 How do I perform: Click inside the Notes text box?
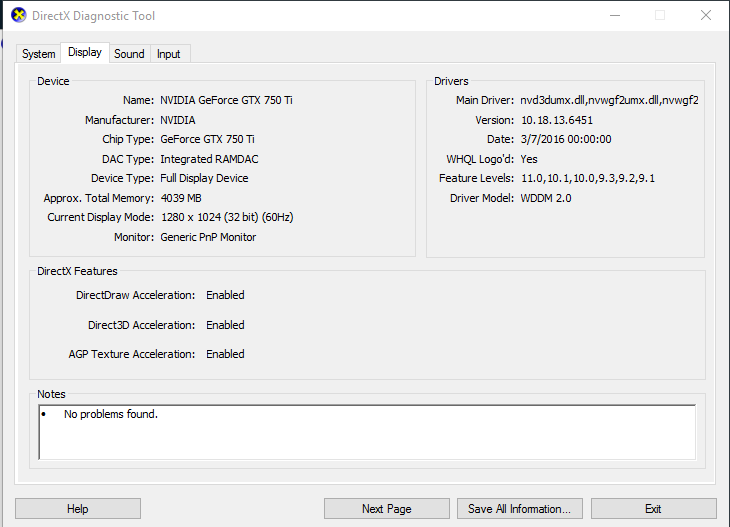click(x=367, y=432)
